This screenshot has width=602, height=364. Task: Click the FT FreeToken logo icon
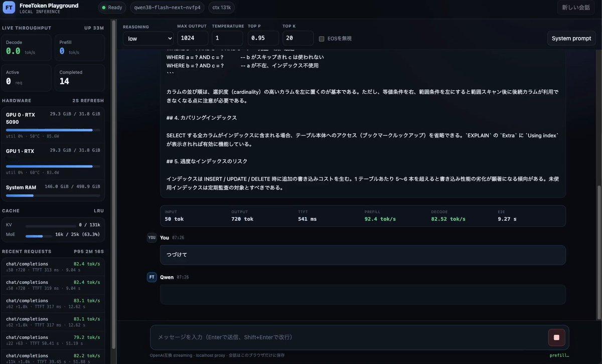point(9,8)
